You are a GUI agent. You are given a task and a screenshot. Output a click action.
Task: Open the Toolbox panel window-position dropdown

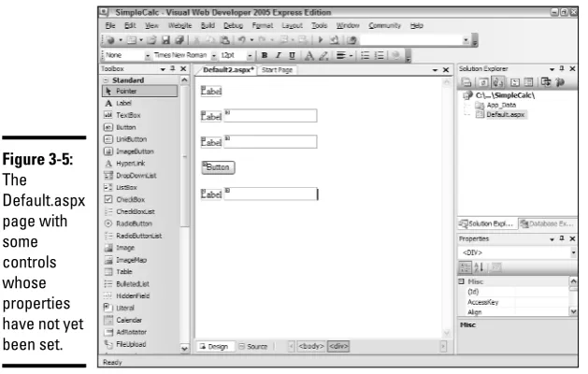pyautogui.click(x=163, y=69)
